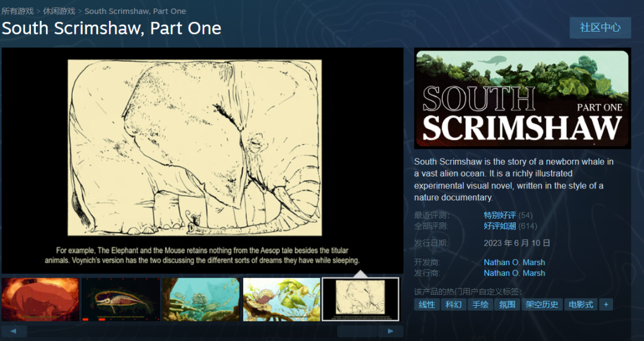644x341 pixels.
Task: Select the elephant sketch thumbnail
Action: pos(361,299)
